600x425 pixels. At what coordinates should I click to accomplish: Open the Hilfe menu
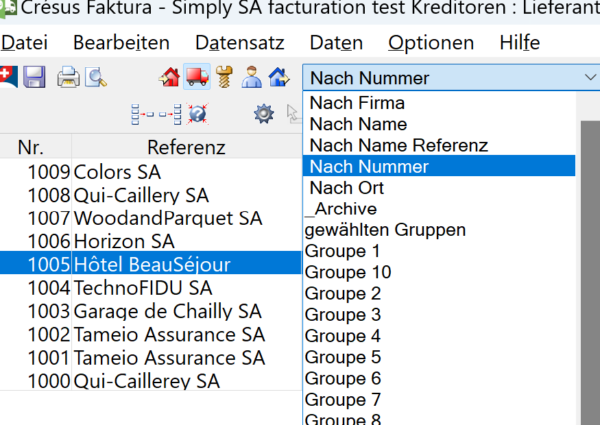point(520,42)
